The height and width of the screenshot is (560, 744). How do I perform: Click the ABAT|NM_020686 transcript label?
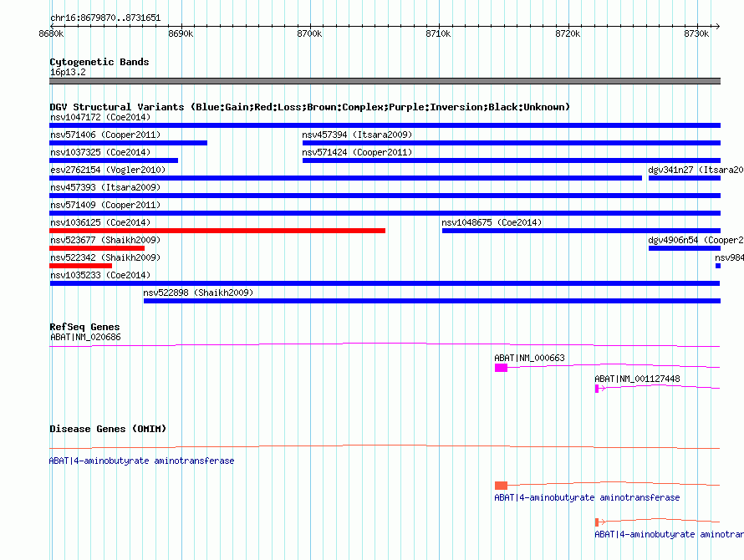[85, 338]
